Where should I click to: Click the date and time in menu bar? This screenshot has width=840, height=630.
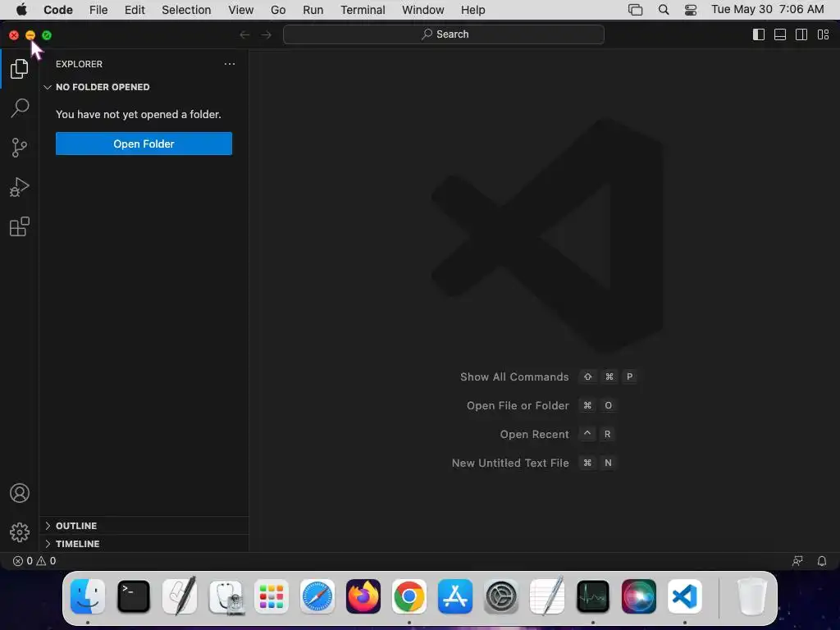click(x=767, y=9)
